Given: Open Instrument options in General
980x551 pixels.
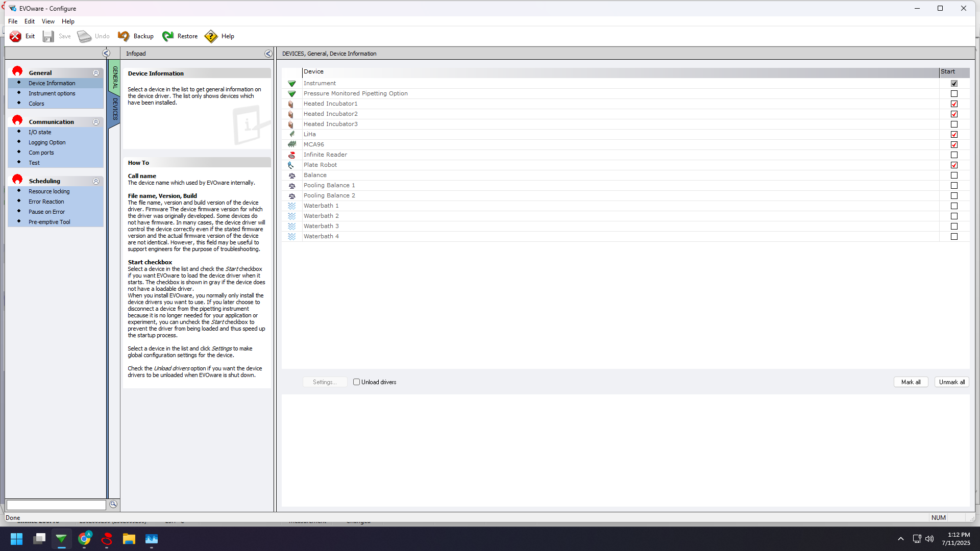Looking at the screenshot, I should coord(52,94).
